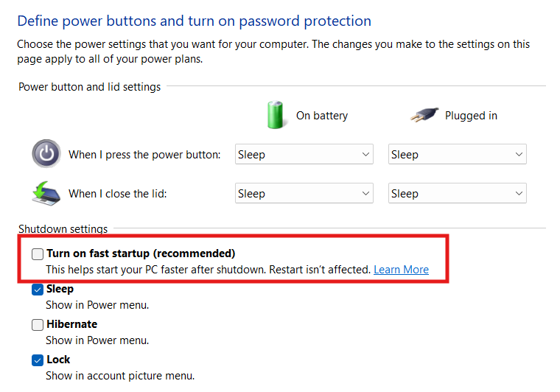Click the green battery icon
560x392 pixels.
point(276,115)
